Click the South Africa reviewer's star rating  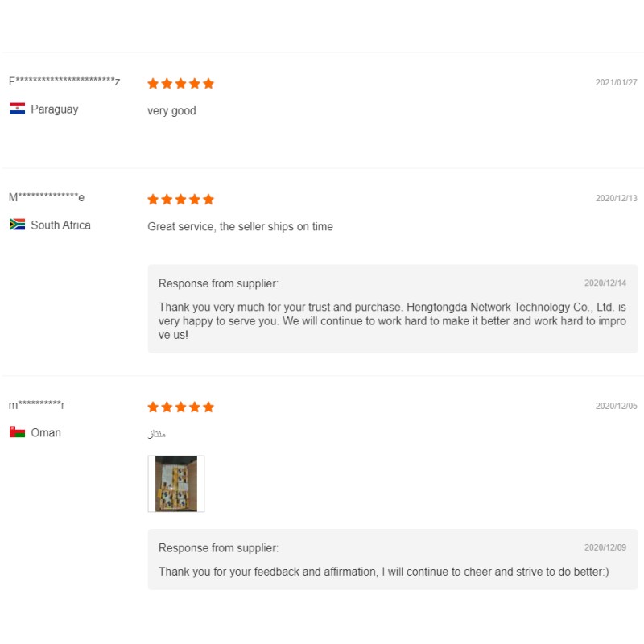180,199
